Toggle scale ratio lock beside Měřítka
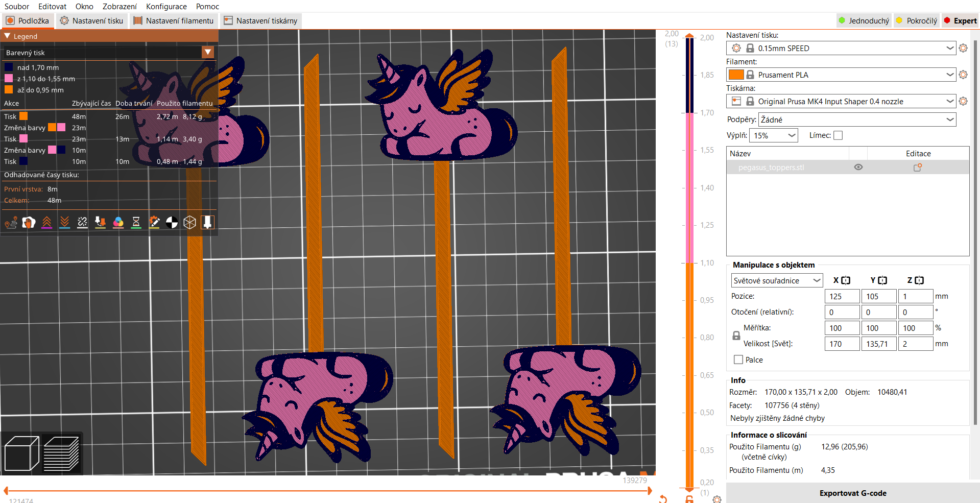Screen dimensions: 980x503 [736, 336]
